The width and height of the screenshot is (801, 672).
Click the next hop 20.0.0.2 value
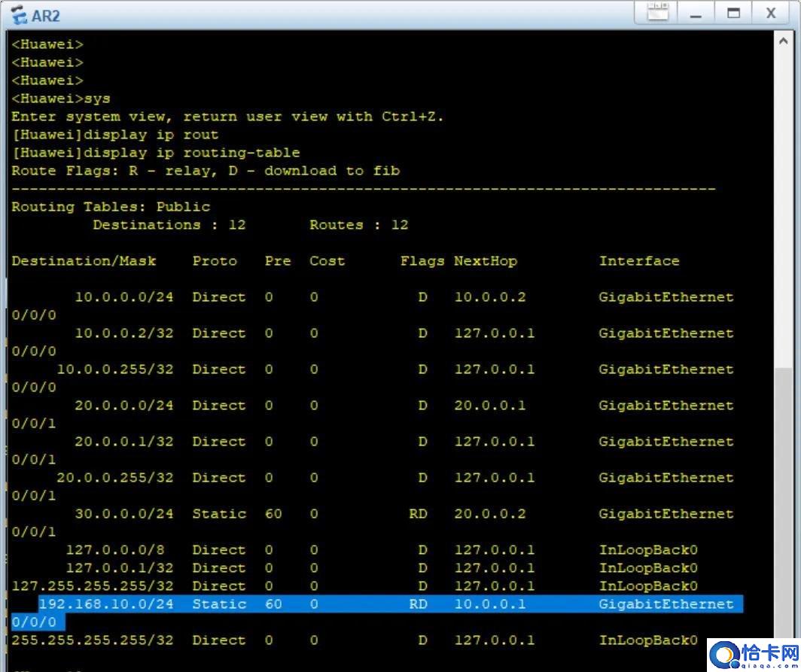pyautogui.click(x=490, y=514)
